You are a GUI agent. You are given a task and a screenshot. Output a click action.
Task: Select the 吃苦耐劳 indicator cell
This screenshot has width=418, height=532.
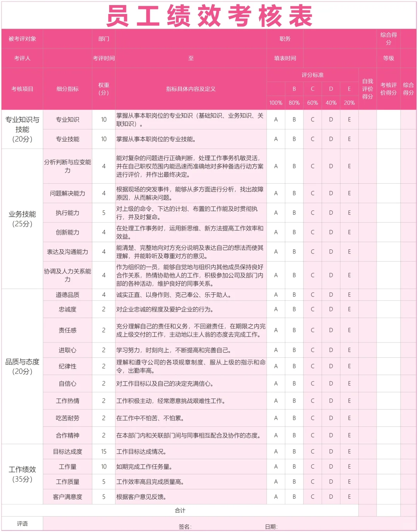coord(67,418)
